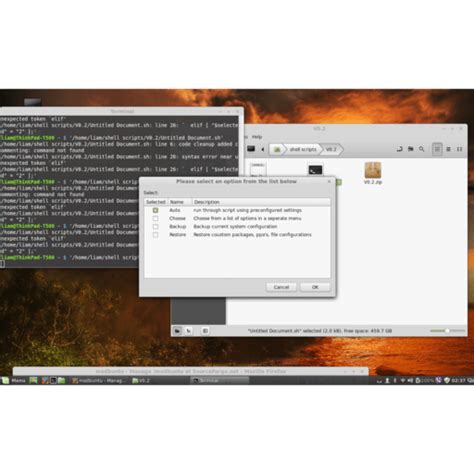This screenshot has height=474, width=474.
Task: Launch file manager from the panel launcher
Action: pyautogui.click(x=62, y=380)
